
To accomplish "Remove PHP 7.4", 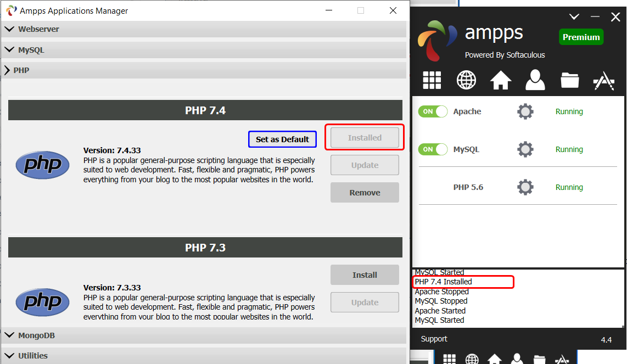I will pos(365,192).
